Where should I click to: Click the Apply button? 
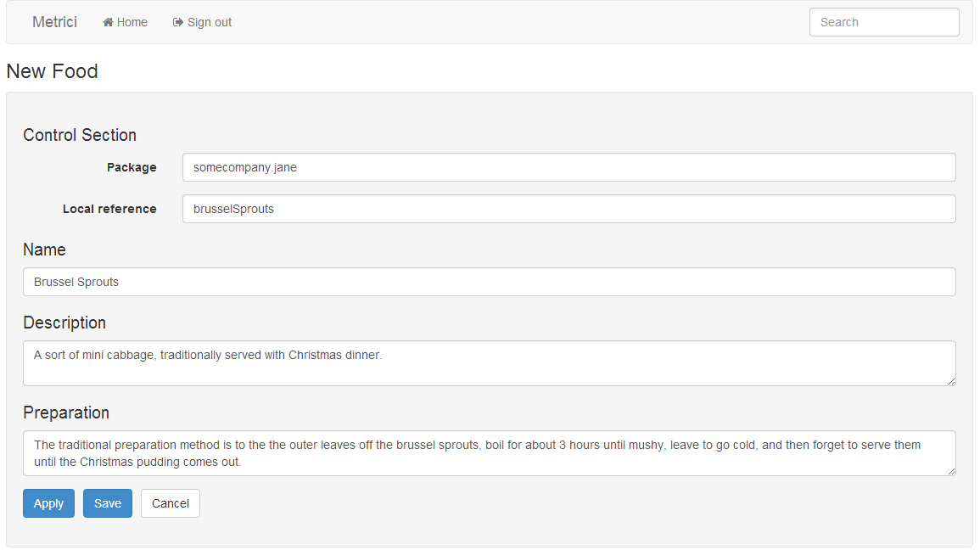48,503
